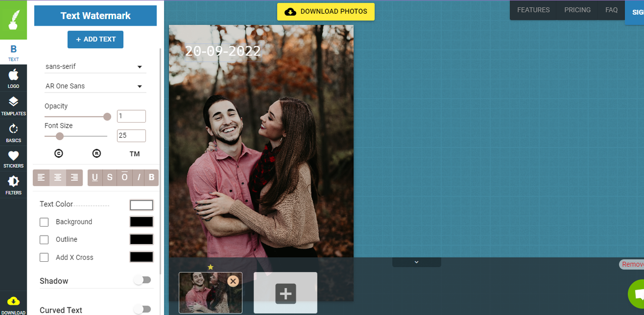The height and width of the screenshot is (315, 644).
Task: Open the Text Color white swatch
Action: (141, 205)
